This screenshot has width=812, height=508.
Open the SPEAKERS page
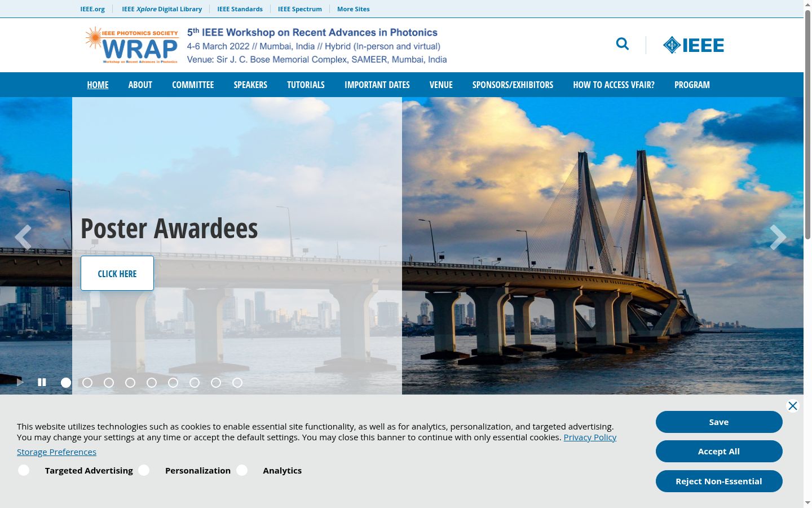[x=250, y=85]
